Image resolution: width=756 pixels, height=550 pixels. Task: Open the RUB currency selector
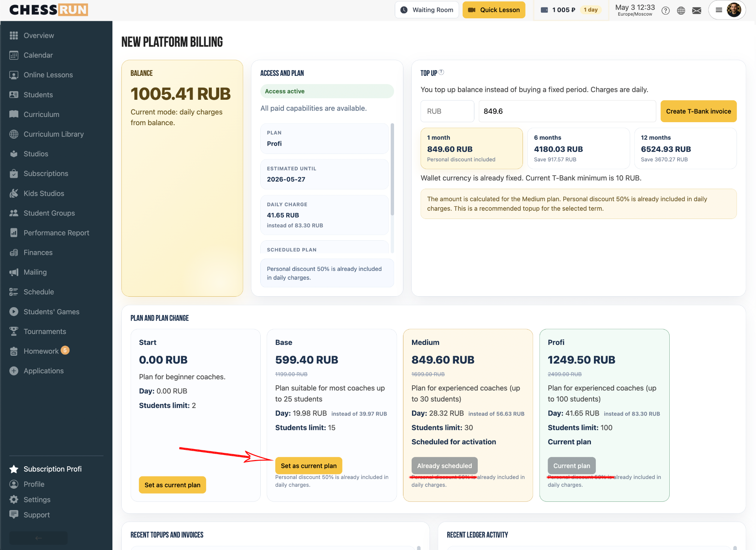click(x=447, y=111)
